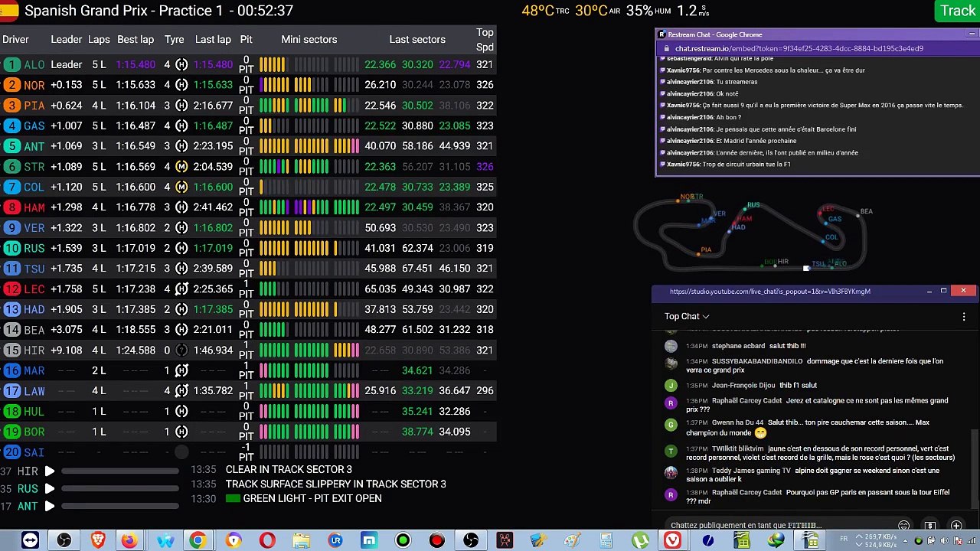Play HIR team radio message
980x551 pixels.
point(50,471)
